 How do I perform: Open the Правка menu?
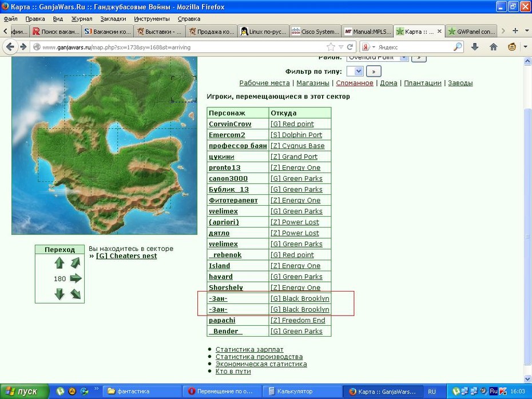(35, 19)
